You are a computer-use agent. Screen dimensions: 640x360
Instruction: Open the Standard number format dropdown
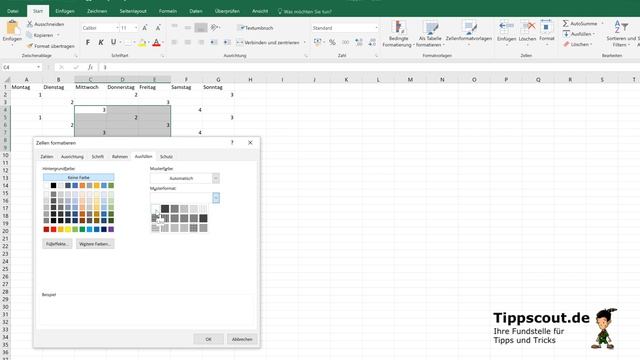pos(376,28)
